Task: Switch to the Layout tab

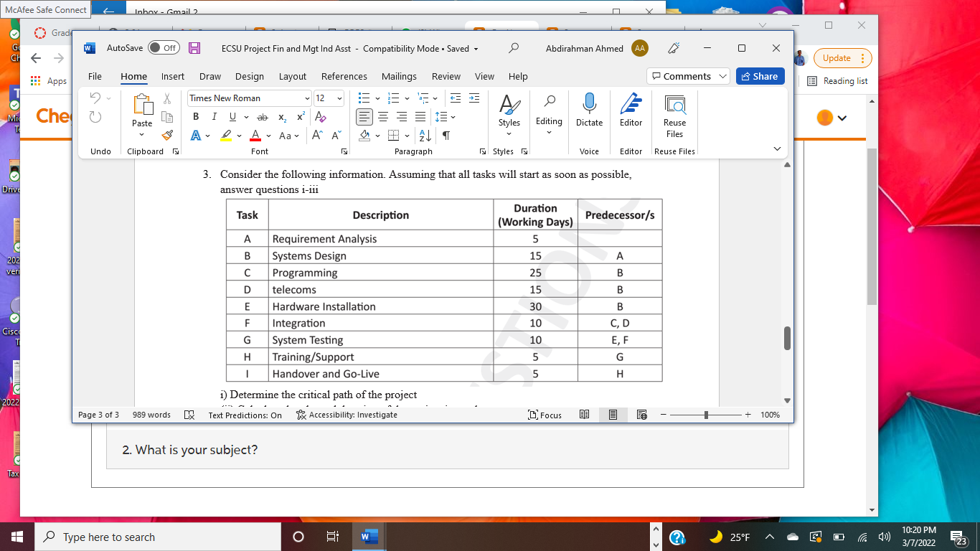Action: pyautogui.click(x=293, y=76)
